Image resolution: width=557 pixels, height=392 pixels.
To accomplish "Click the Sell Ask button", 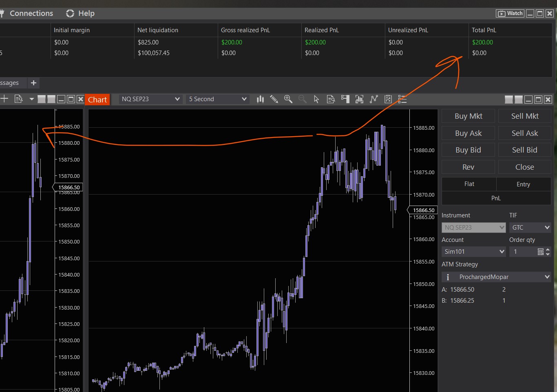I will tap(524, 133).
